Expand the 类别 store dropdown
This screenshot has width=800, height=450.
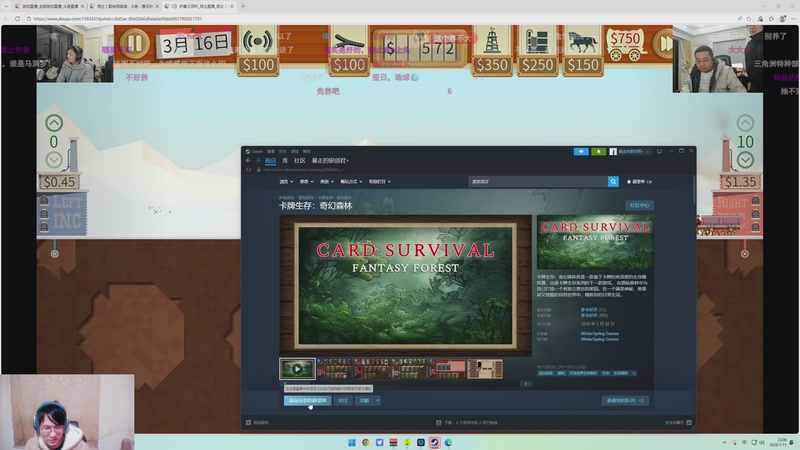pos(327,182)
